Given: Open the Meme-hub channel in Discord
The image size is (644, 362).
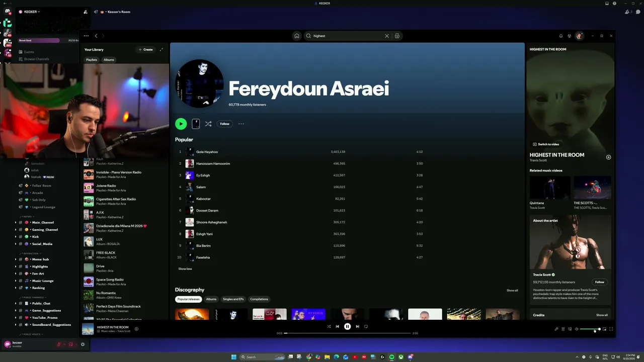Looking at the screenshot, I should [40, 259].
